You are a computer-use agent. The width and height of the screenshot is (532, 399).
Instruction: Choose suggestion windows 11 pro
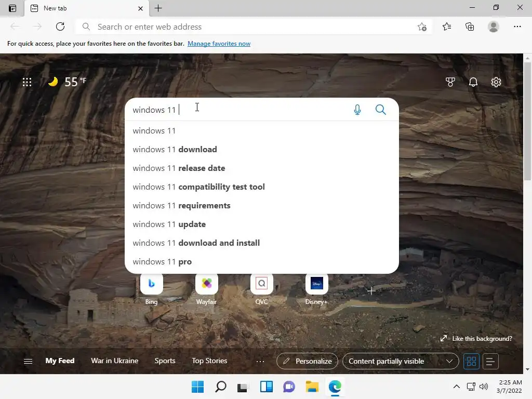(262, 262)
